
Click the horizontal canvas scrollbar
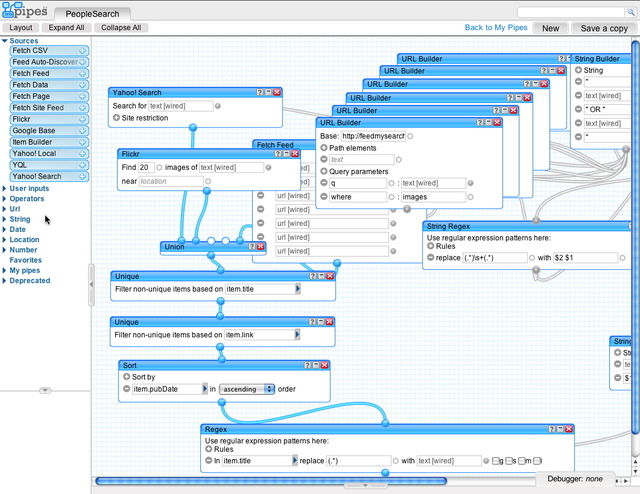[271, 481]
